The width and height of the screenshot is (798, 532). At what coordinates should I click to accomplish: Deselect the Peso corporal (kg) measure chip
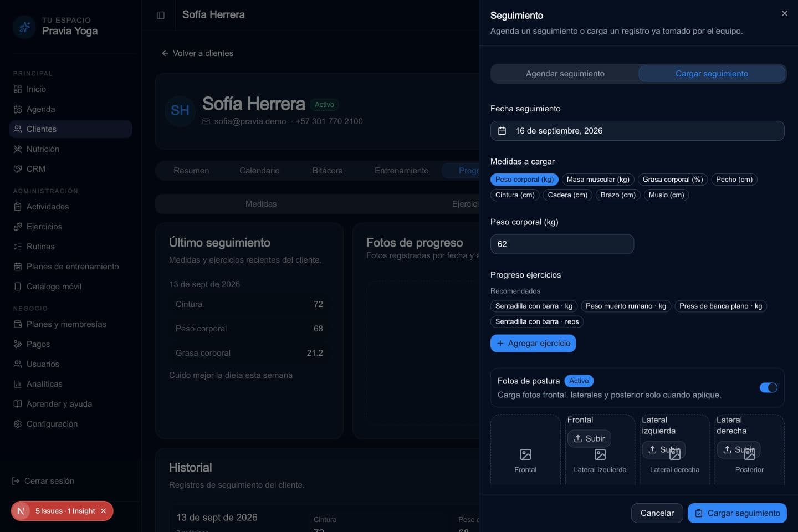click(x=524, y=180)
